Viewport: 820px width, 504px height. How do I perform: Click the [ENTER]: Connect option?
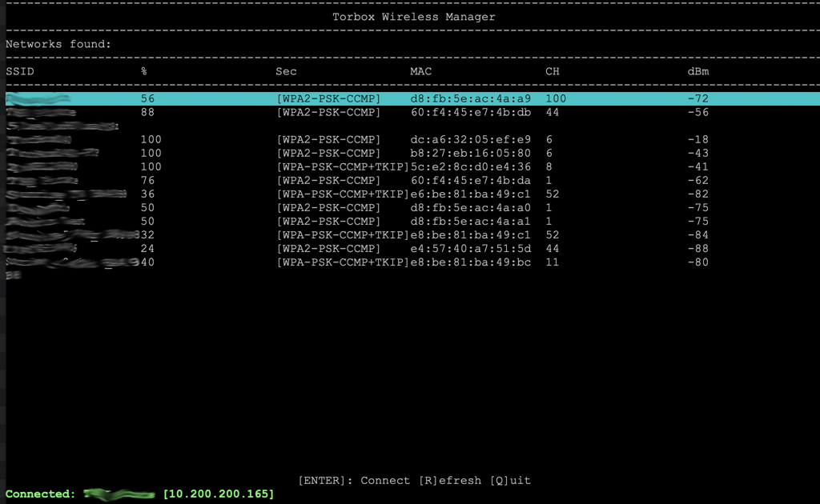354,481
